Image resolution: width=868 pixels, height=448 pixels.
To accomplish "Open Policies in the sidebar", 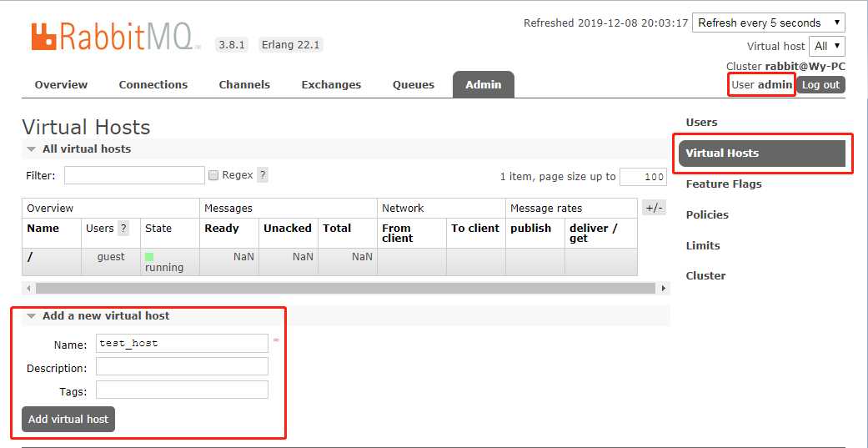I will pyautogui.click(x=707, y=215).
